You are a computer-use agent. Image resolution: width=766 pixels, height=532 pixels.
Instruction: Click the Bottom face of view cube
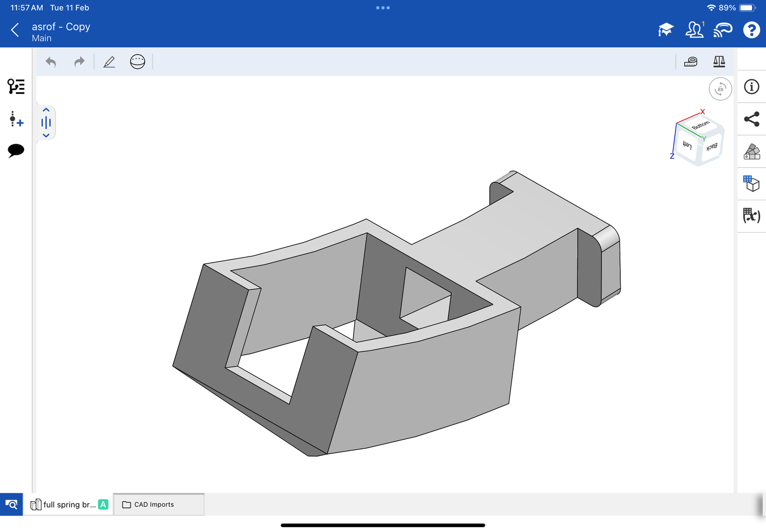click(x=701, y=125)
